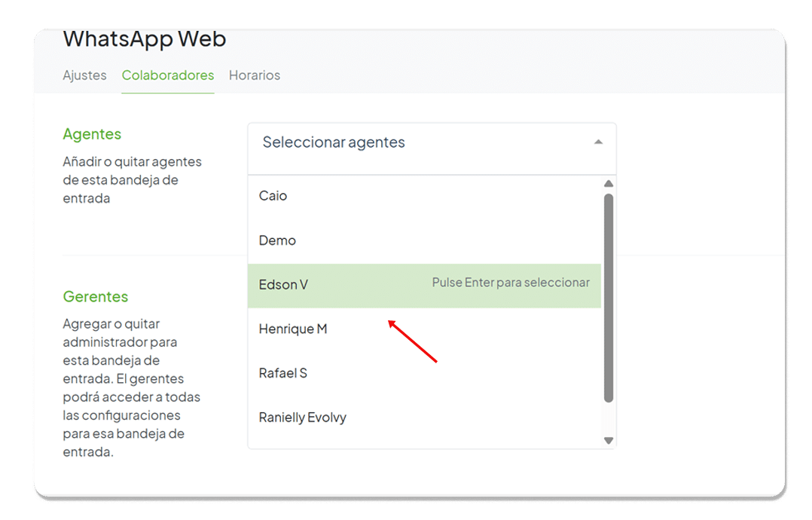The height and width of the screenshot is (520, 812).
Task: Select Ranielly Evolvy from the dropdown
Action: [303, 418]
